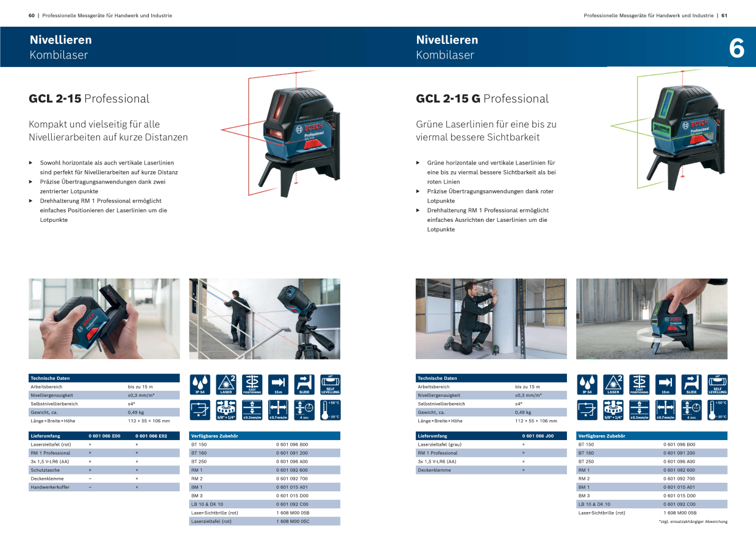Click 'Laserzieltafel (grau)' row on page 61
The image size is (756, 534).
click(491, 444)
